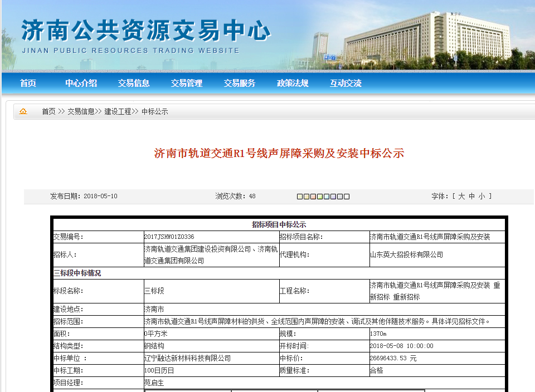Open the 交易服务 navigation menu
The image size is (535, 392).
[240, 83]
